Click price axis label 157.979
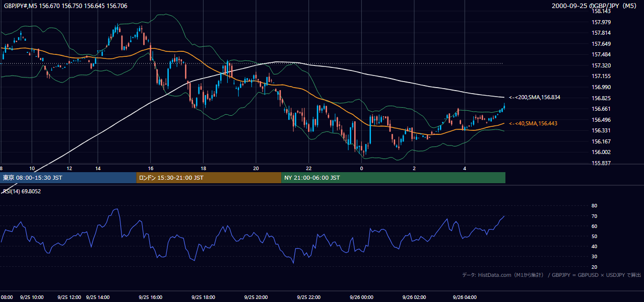 (x=601, y=22)
